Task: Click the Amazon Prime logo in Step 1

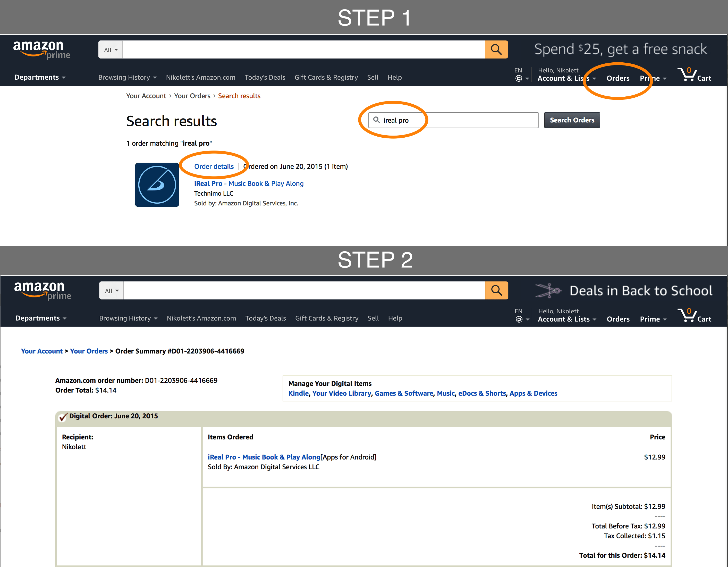Action: click(x=41, y=49)
